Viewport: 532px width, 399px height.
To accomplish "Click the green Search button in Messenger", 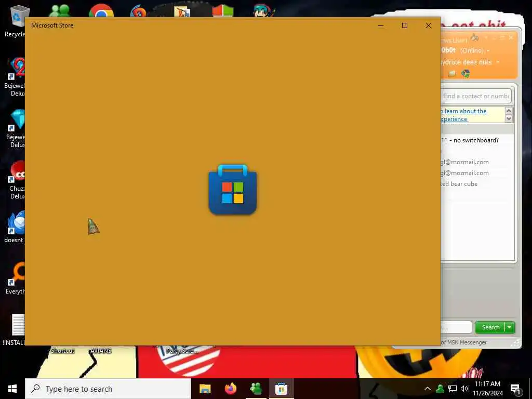I will tap(490, 327).
